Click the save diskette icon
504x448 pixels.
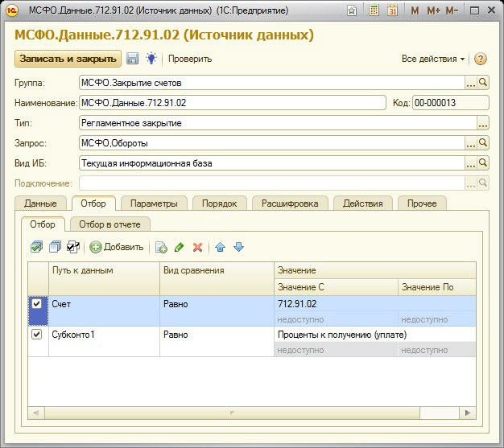click(133, 59)
